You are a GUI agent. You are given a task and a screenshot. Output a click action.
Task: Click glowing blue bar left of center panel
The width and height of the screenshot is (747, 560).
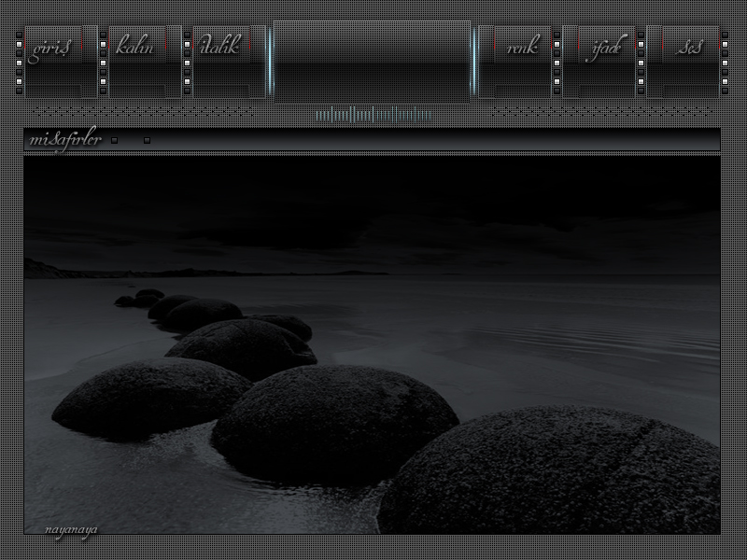click(x=269, y=62)
